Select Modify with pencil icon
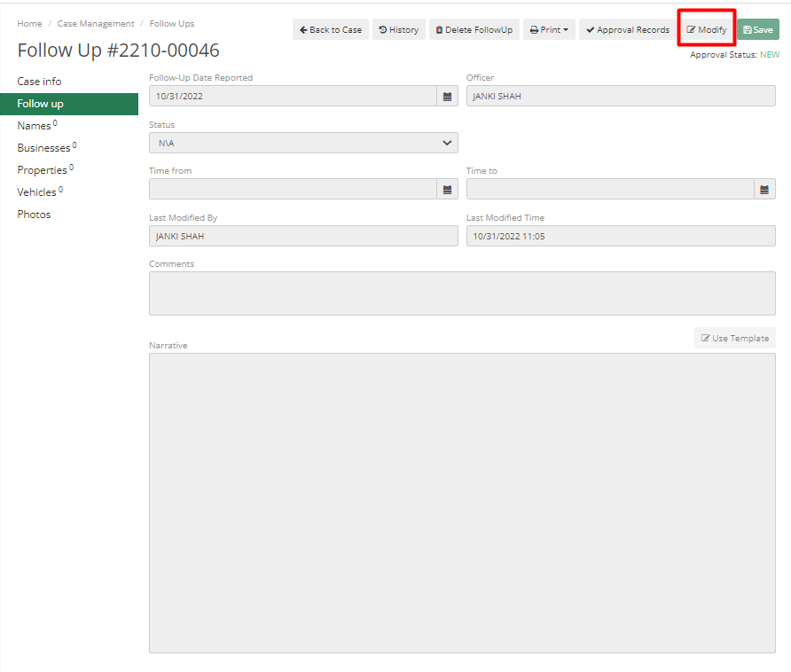 tap(706, 29)
